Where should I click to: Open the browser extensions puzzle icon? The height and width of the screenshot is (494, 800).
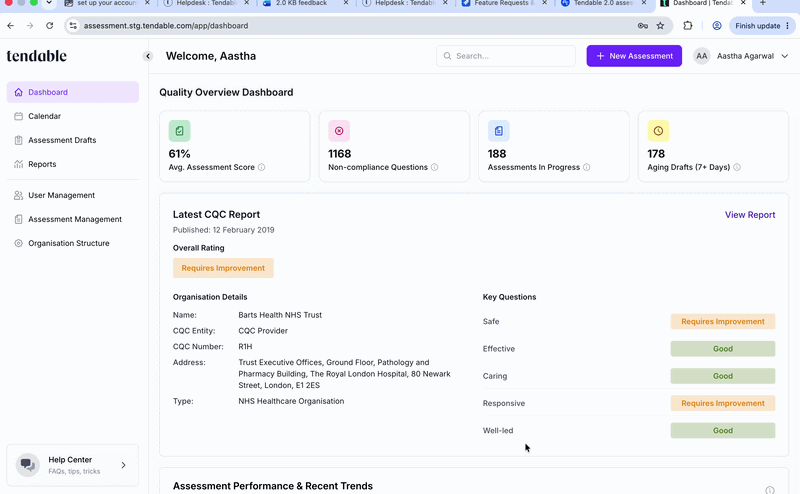click(688, 26)
